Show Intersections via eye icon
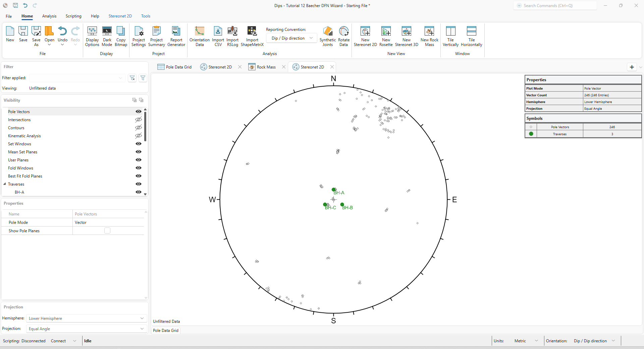 pyautogui.click(x=138, y=119)
